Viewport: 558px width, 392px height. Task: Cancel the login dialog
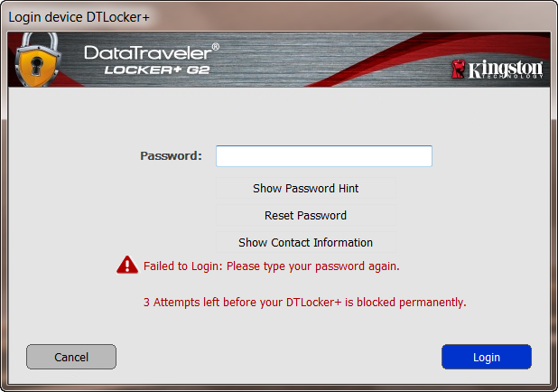pos(71,357)
